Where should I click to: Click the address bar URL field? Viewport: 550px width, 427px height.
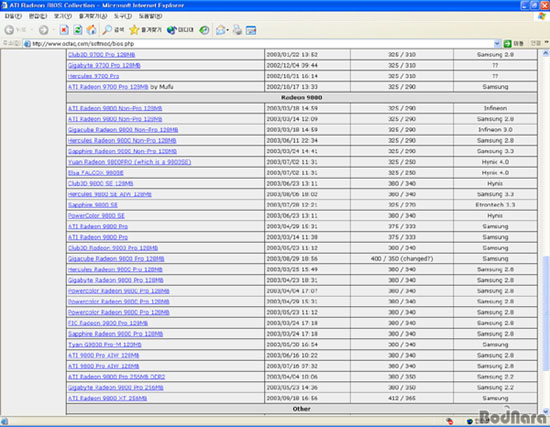pos(260,44)
